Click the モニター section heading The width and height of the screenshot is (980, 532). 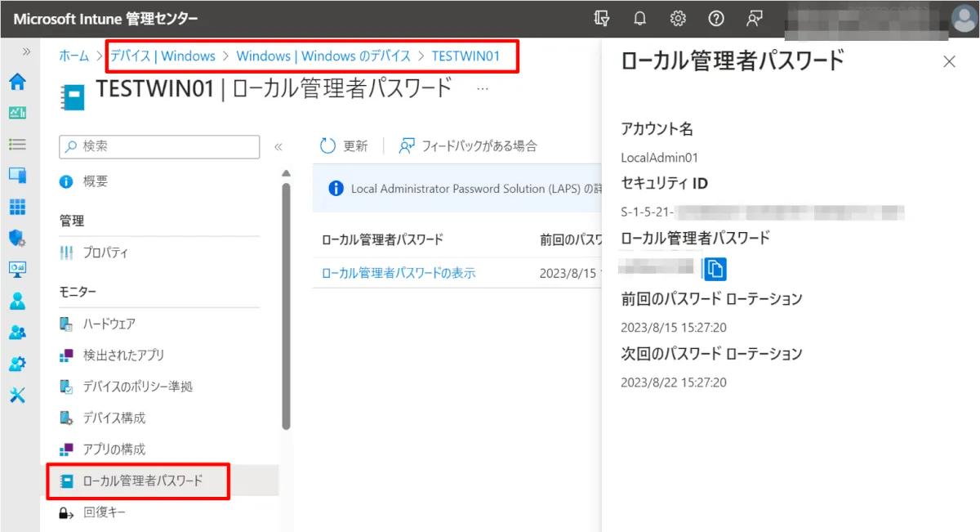pos(78,292)
